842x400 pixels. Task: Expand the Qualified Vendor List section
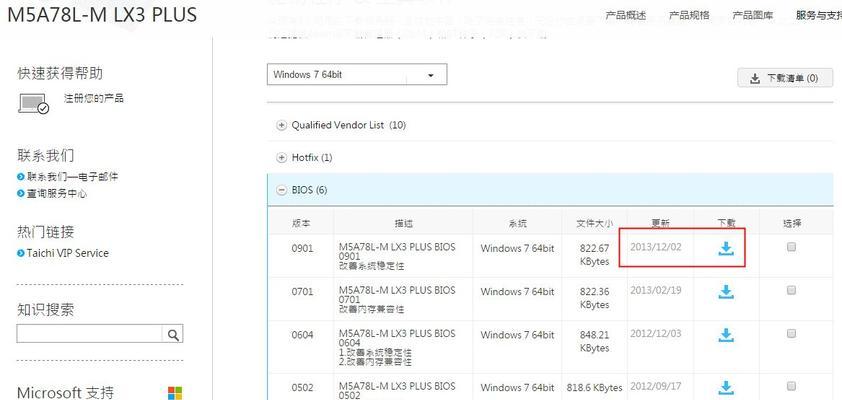(x=281, y=125)
